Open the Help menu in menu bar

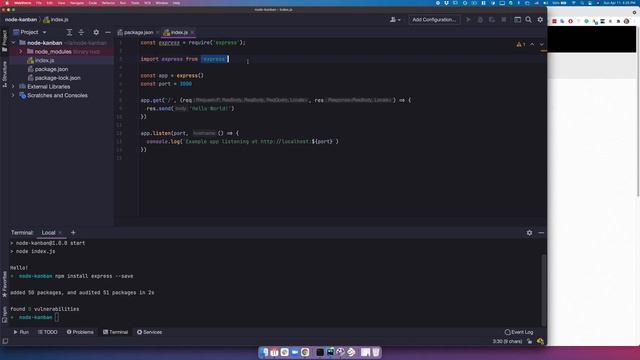tap(176, 3)
